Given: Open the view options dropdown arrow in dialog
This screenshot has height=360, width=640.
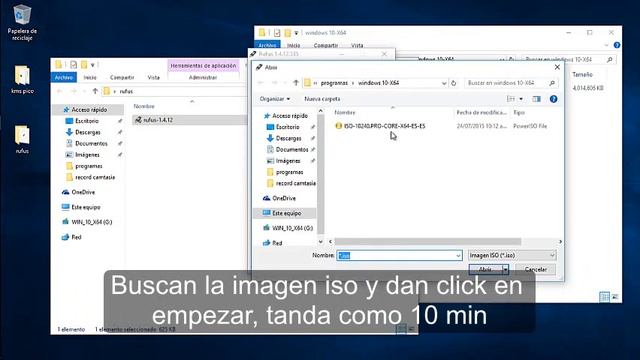Looking at the screenshot, I should pos(521,99).
